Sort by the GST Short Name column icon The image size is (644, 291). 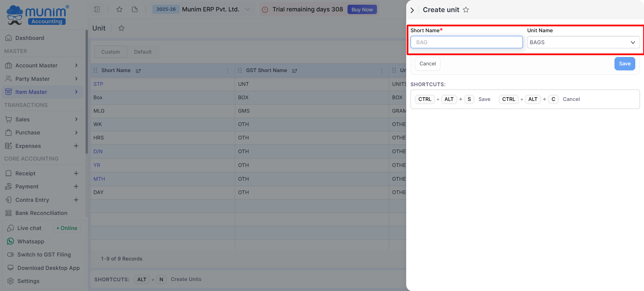click(x=294, y=71)
